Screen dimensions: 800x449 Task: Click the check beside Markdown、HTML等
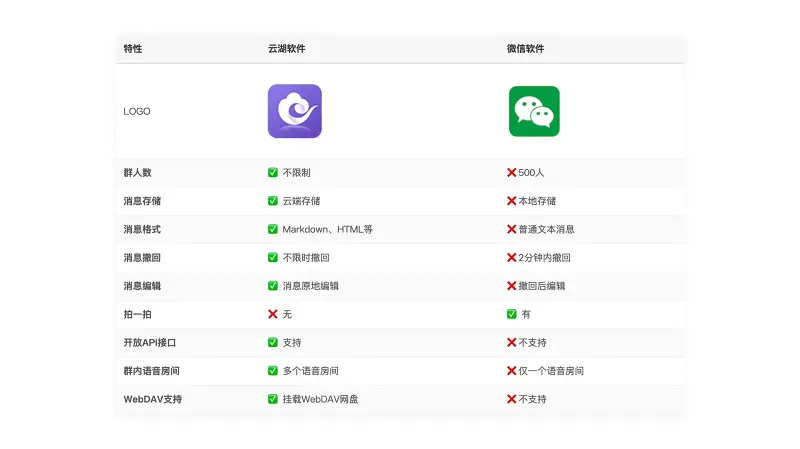click(273, 229)
